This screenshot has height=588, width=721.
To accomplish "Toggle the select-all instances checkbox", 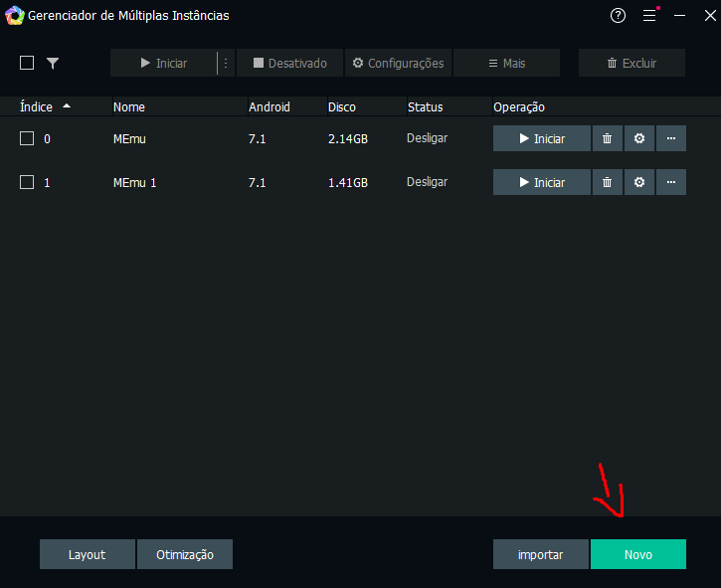I will point(27,63).
